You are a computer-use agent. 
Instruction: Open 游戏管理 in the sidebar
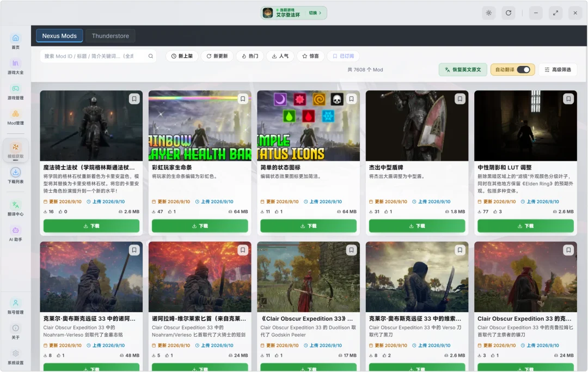[15, 92]
